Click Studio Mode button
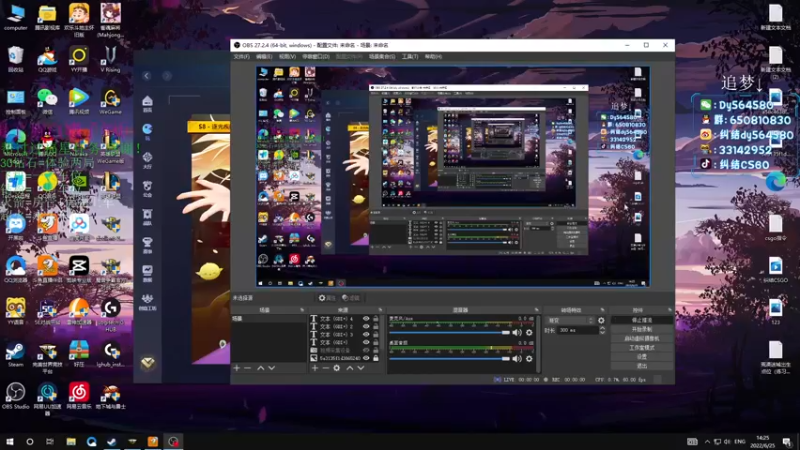The height and width of the screenshot is (450, 800). [642, 348]
